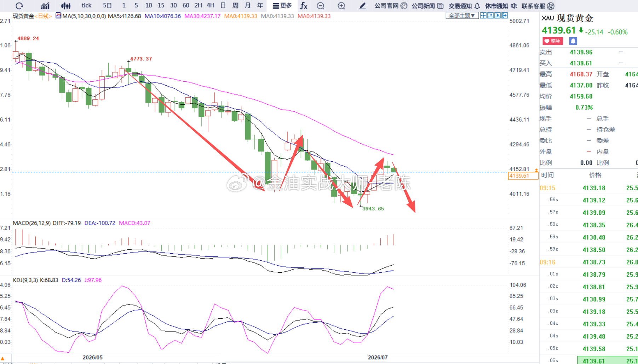Select the 周 weekly timeframe
638x364 pixels.
click(x=235, y=6)
